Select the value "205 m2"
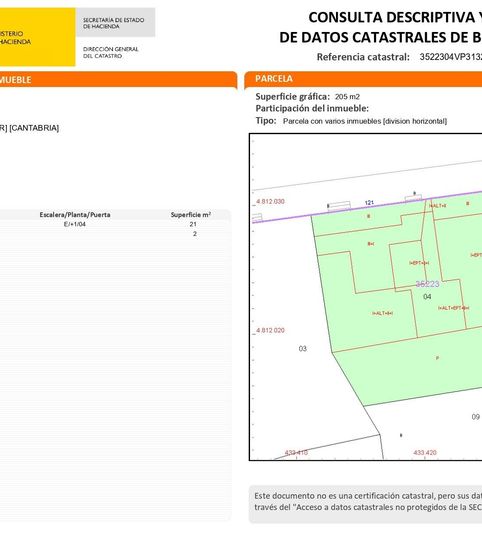This screenshot has height=542, width=482. coord(347,97)
